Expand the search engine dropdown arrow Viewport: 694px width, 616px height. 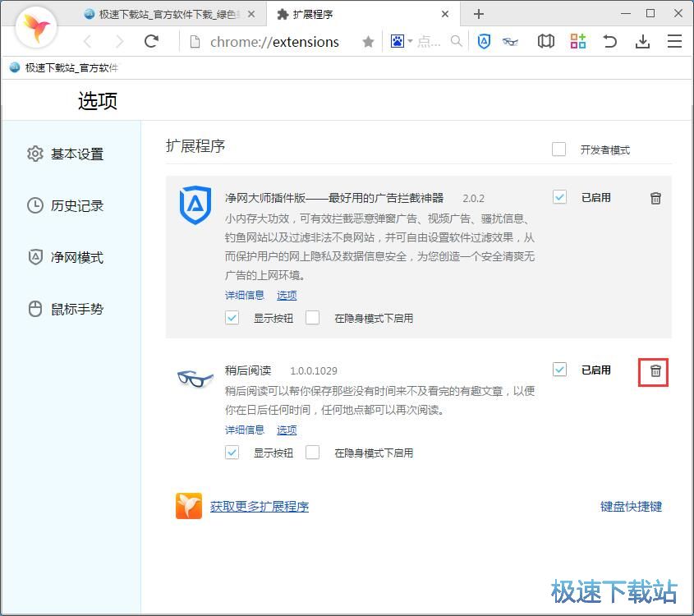tap(410, 42)
